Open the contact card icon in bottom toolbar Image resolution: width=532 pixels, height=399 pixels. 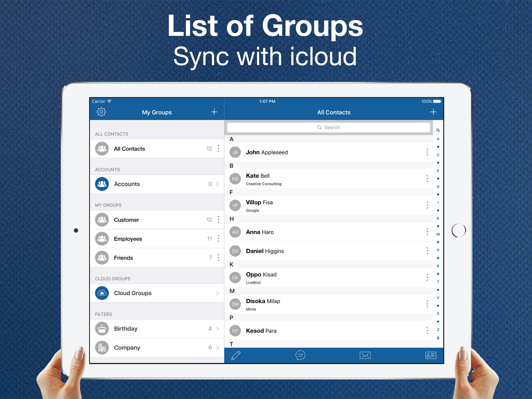[430, 355]
